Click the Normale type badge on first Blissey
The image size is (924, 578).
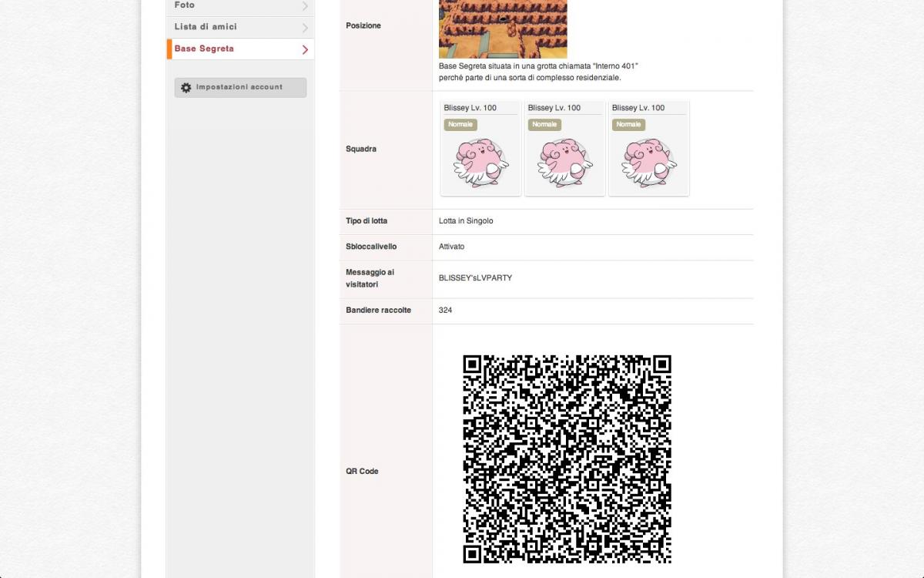click(x=460, y=125)
